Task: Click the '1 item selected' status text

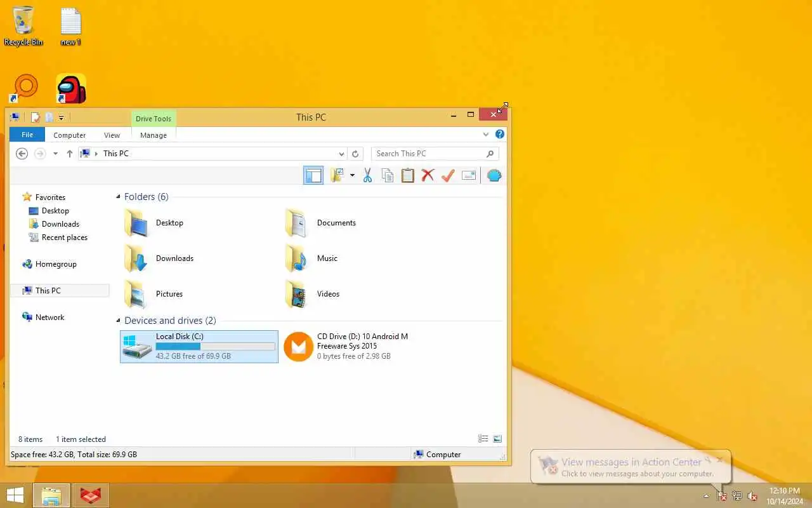Action: pos(81,439)
